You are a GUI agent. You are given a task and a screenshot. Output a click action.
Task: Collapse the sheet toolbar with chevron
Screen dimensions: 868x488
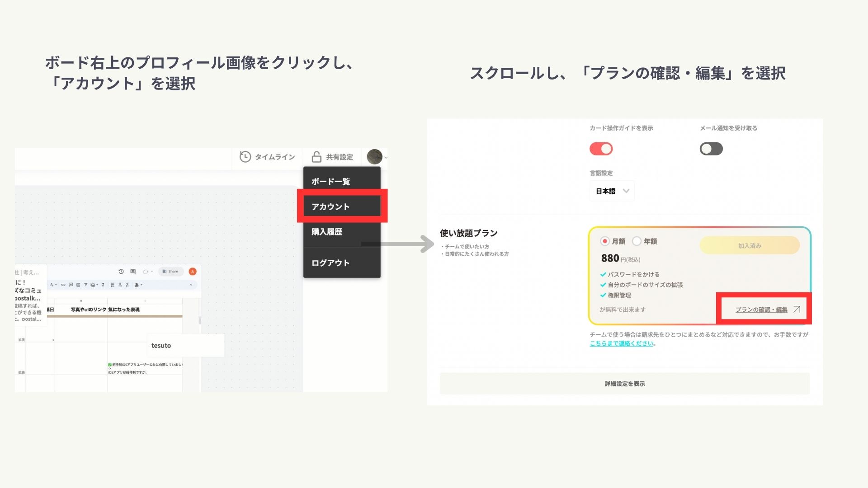(191, 285)
